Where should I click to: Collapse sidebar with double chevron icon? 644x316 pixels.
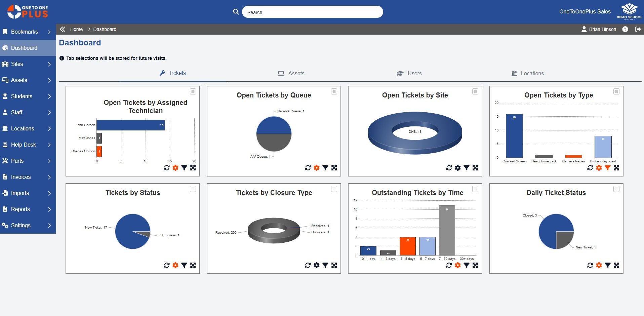click(63, 29)
